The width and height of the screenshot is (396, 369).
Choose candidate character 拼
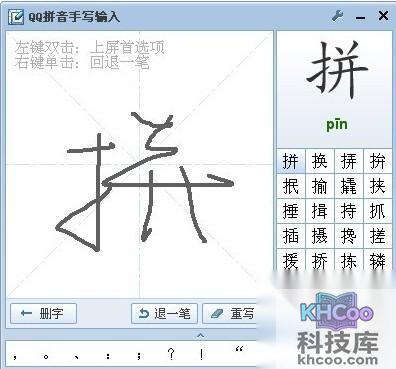pyautogui.click(x=291, y=161)
